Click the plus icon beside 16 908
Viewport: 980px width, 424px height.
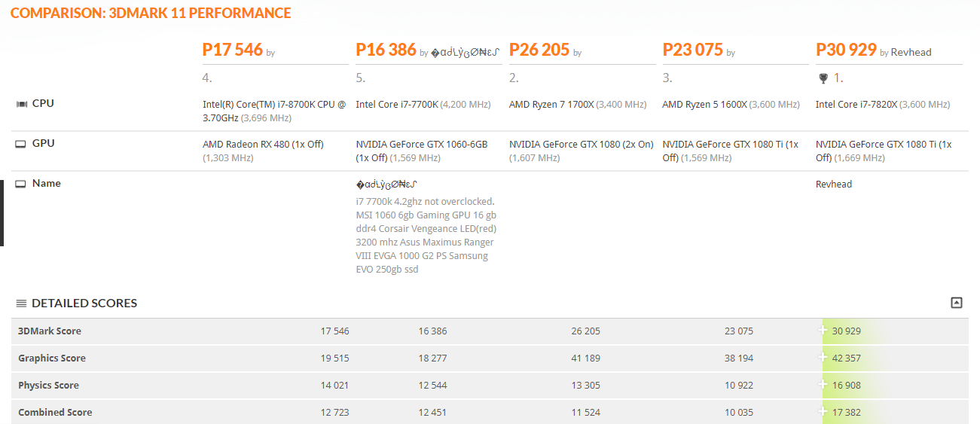[823, 385]
